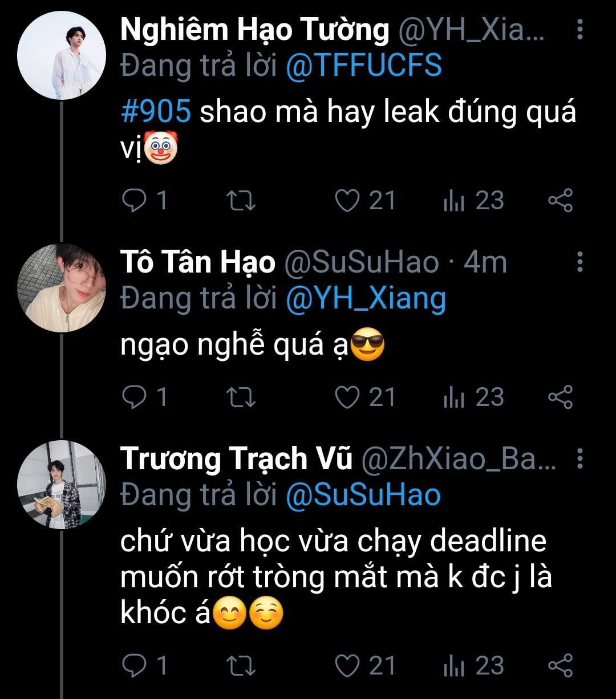The width and height of the screenshot is (616, 699).
Task: Open the @SuSuHao mention link
Action: (x=363, y=495)
